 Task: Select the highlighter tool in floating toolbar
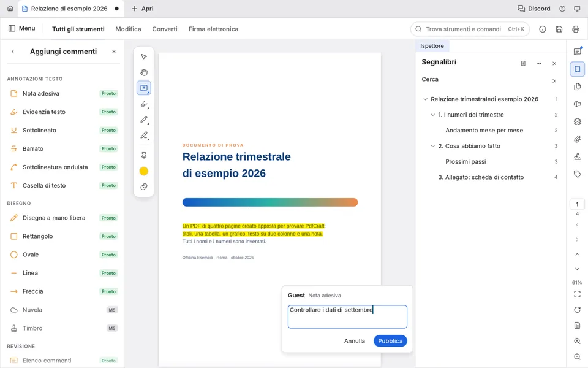tap(144, 104)
